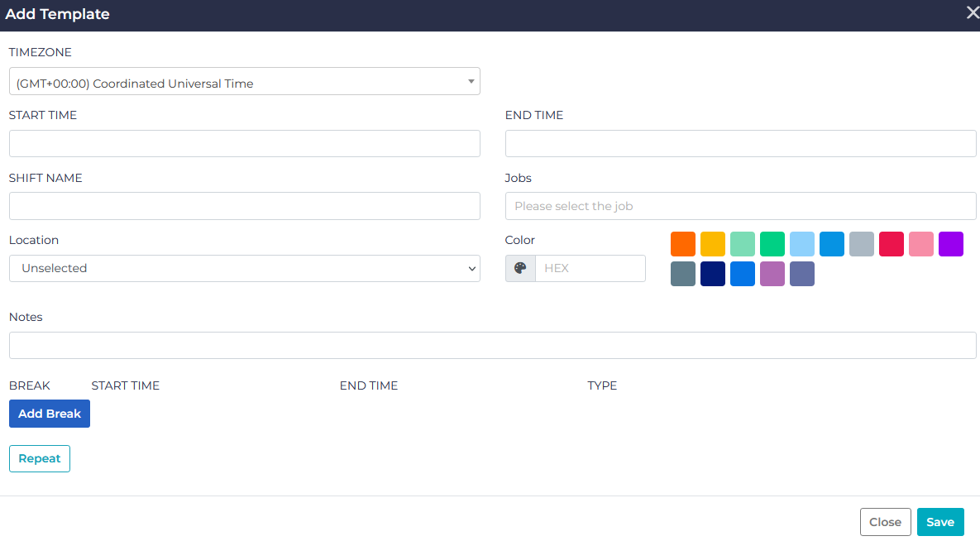Open the color palette picker icon
The height and width of the screenshot is (541, 980).
[520, 268]
